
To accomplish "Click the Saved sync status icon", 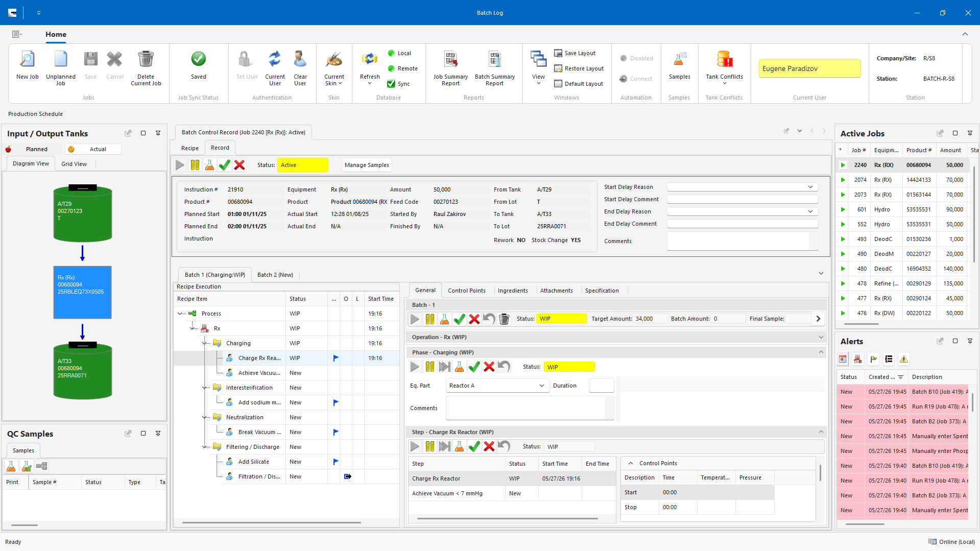I will click(199, 59).
